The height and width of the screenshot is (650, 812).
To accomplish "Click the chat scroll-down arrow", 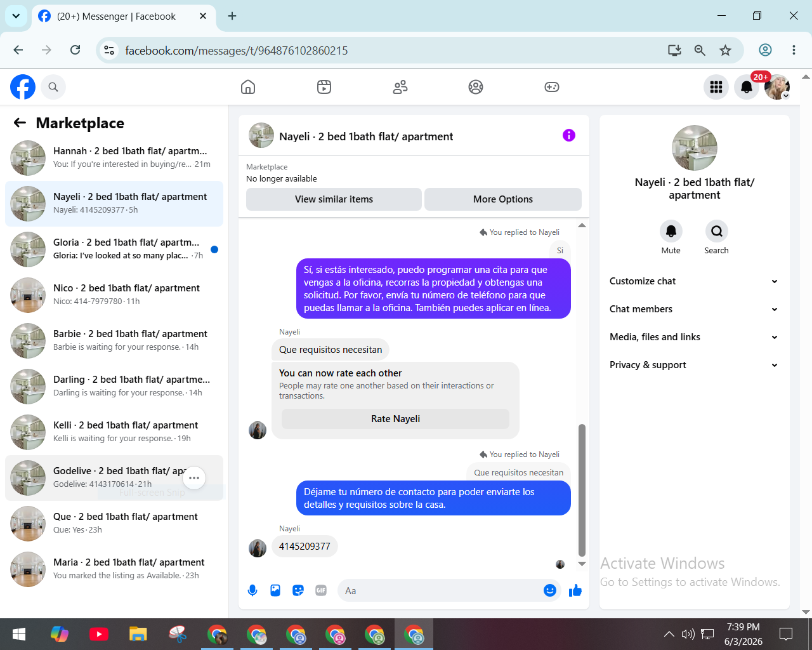I will pyautogui.click(x=582, y=564).
